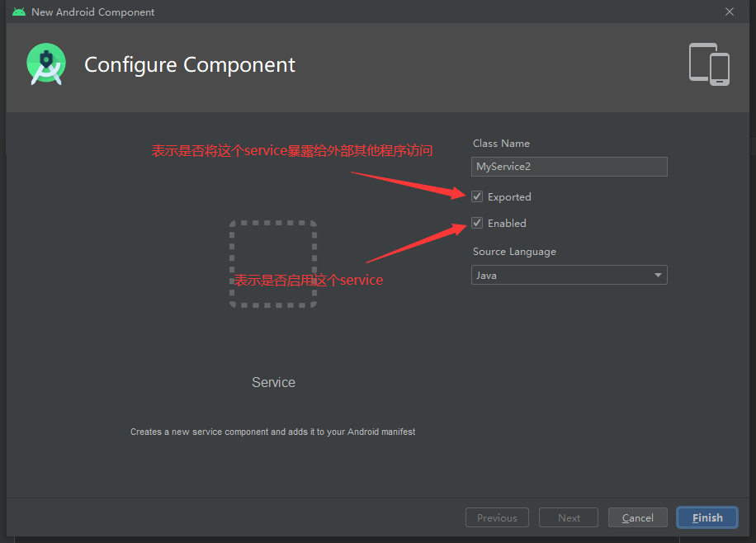Click the Class Name input field

pyautogui.click(x=569, y=167)
